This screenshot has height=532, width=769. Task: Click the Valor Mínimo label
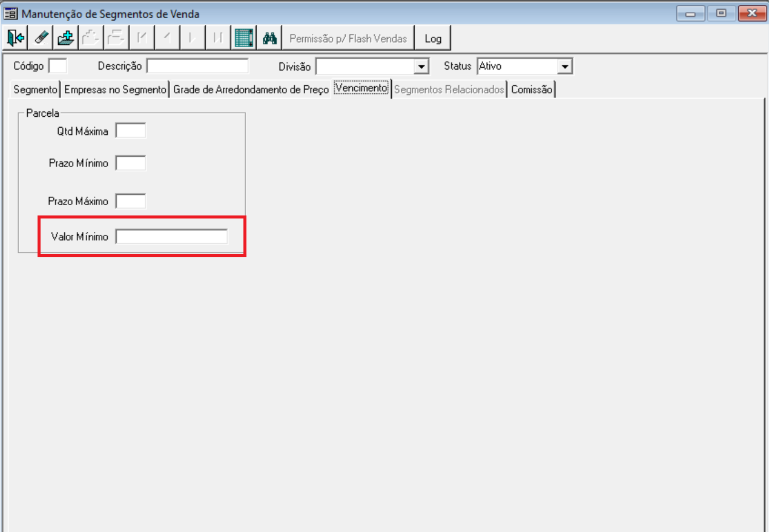click(x=79, y=237)
